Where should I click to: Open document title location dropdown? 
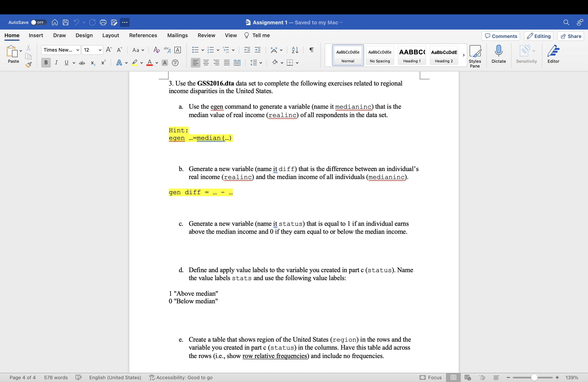(x=341, y=22)
